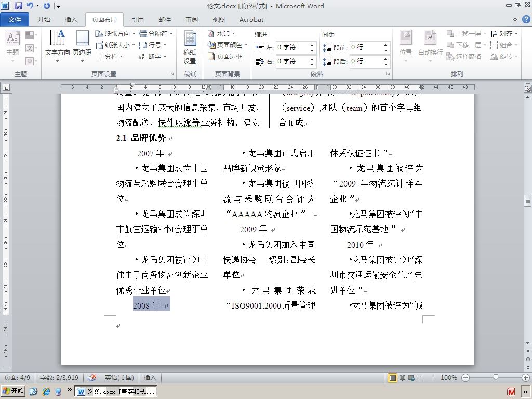The image size is (532, 399).
Task: Increase the left indent value
Action: click(312, 45)
